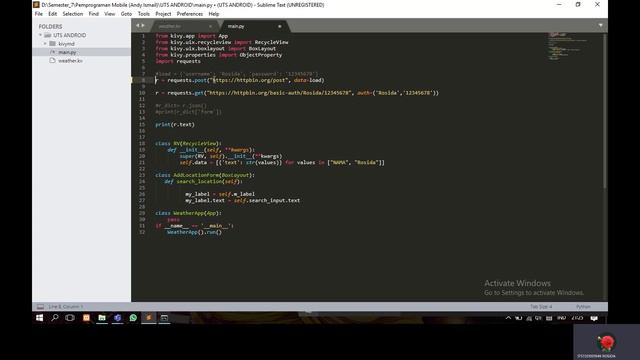640x360 pixels.
Task: Open the green file manager taskbar icon
Action: tap(102, 318)
